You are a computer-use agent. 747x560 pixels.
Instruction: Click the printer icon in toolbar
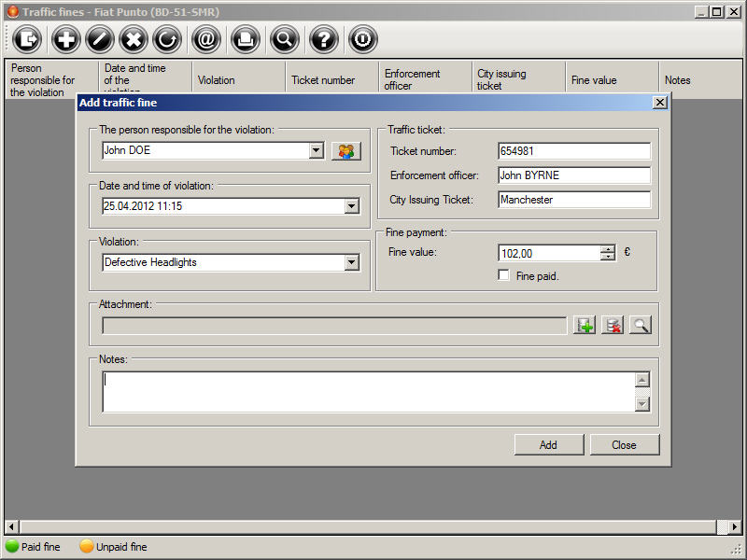(246, 39)
